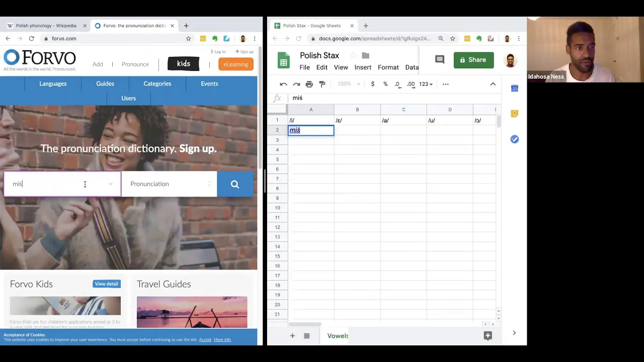Open the Sheets toolbar More options
This screenshot has width=644, height=362.
(x=445, y=84)
